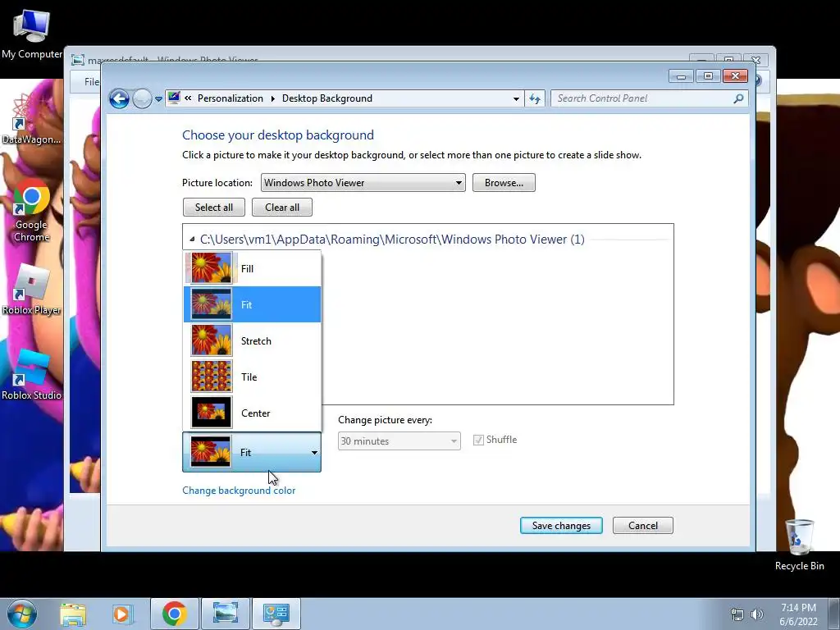The height and width of the screenshot is (630, 840).
Task: Click the network tray icon
Action: (737, 614)
